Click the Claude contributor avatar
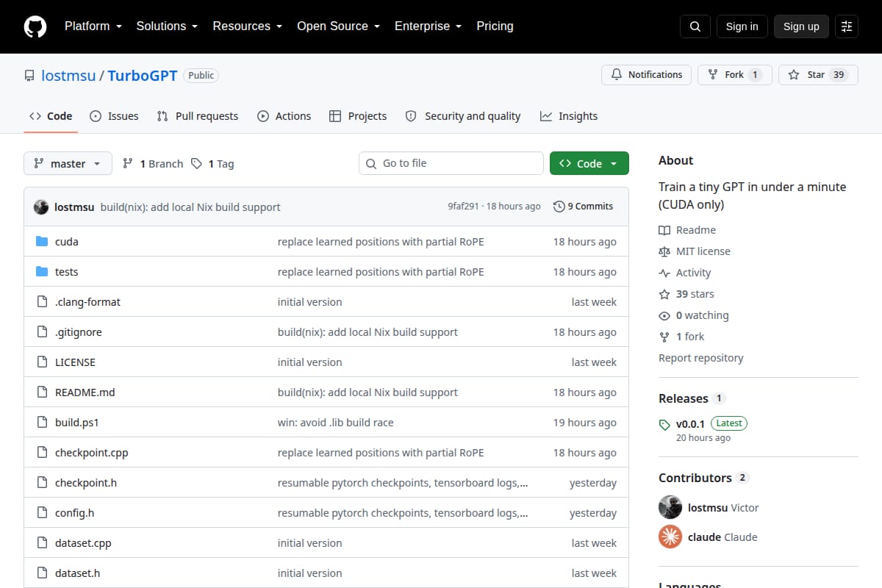Viewport: 882px width, 588px height. coord(670,537)
